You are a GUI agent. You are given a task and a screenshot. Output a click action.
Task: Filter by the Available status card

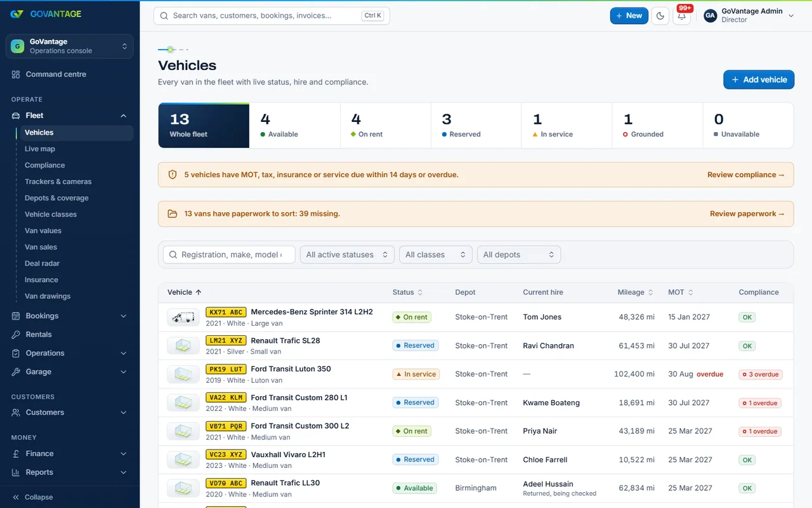[x=294, y=126]
